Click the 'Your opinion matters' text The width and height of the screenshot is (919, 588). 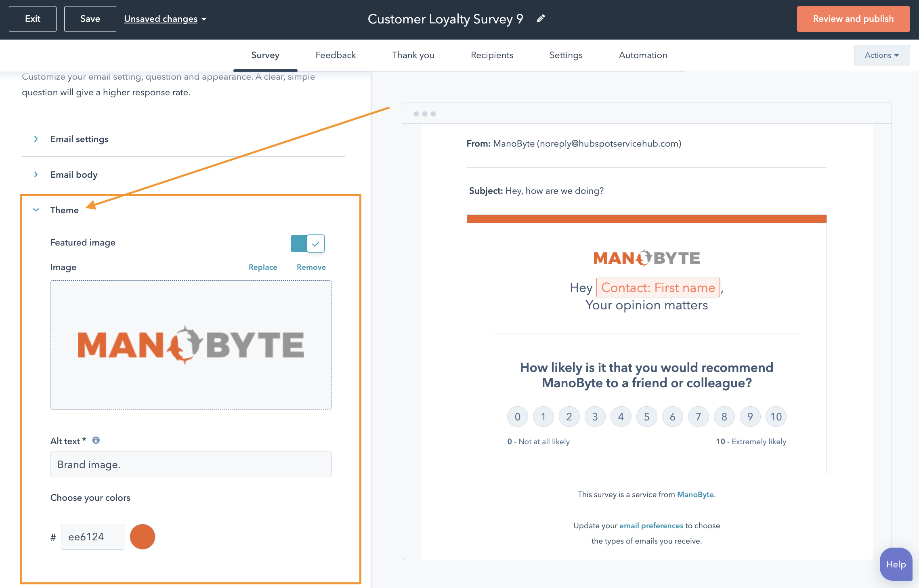click(646, 305)
